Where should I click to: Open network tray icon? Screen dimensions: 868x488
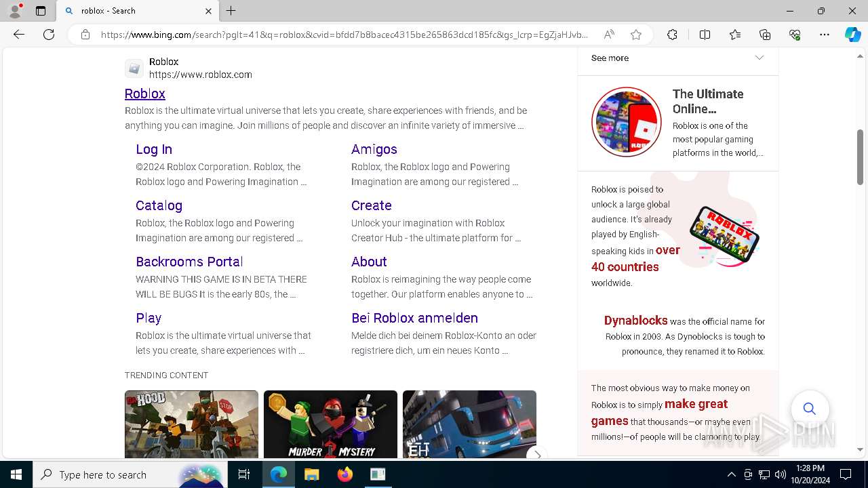[x=764, y=474]
